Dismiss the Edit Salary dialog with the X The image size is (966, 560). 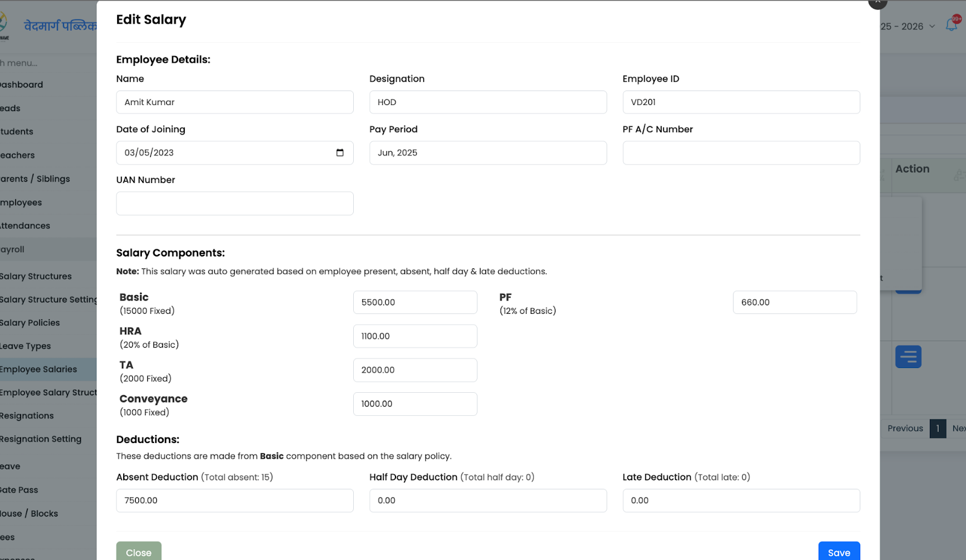877,2
